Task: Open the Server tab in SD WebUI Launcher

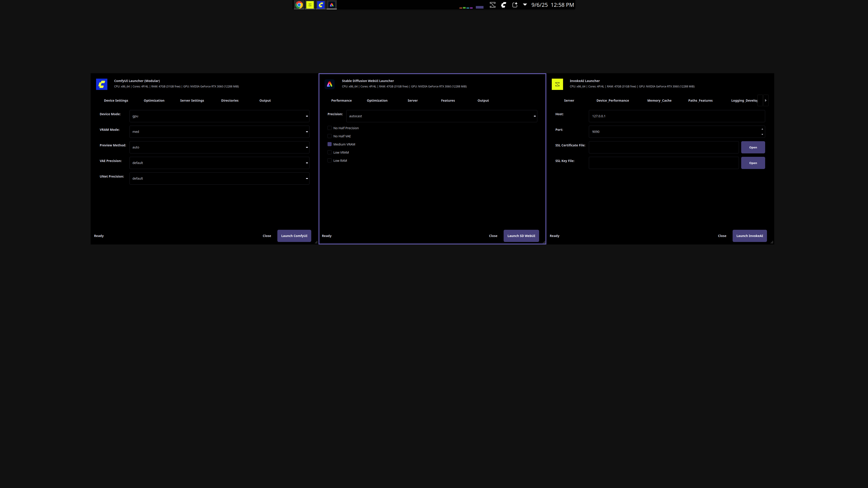Action: tap(413, 100)
